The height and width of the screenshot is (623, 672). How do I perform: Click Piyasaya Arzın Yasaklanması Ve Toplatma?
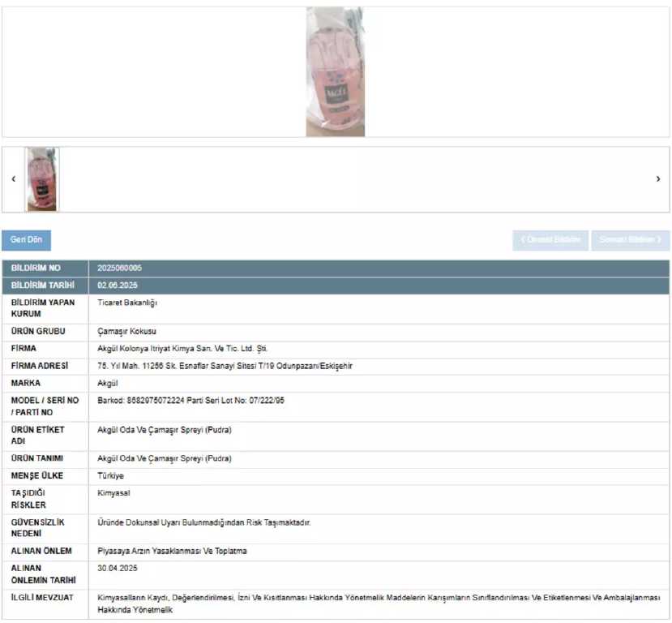pos(172,552)
